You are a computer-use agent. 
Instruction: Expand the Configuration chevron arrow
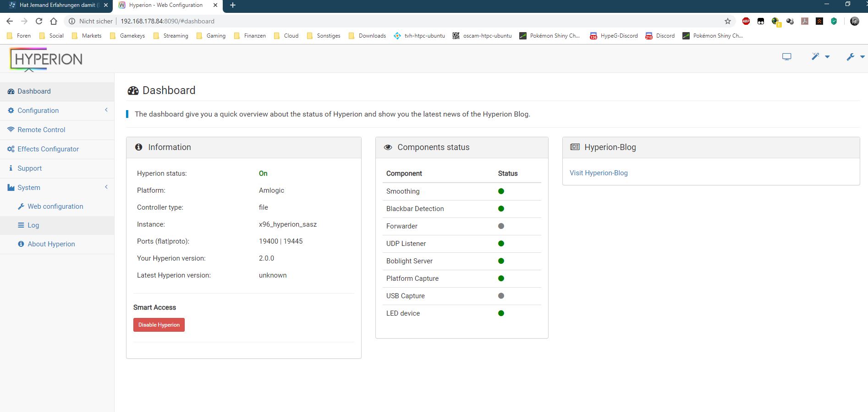(x=106, y=110)
